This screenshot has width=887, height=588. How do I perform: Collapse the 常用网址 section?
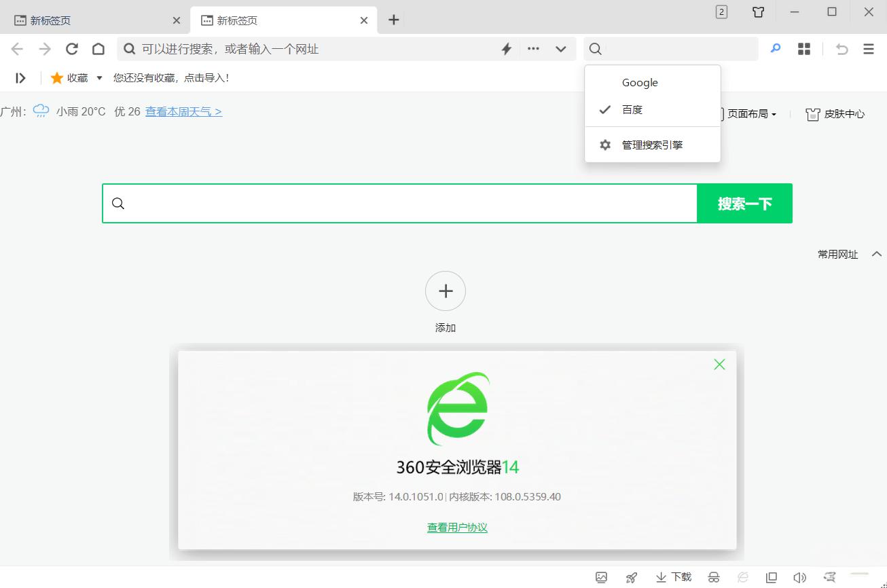(877, 254)
